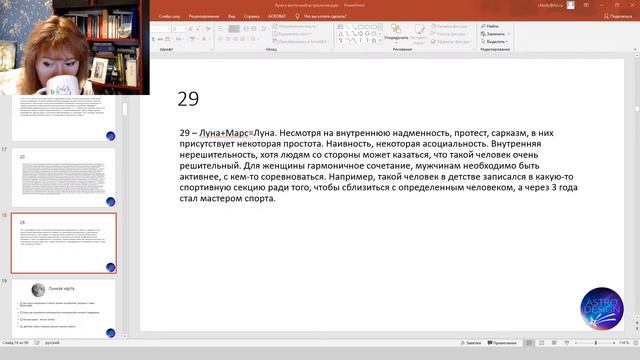The height and width of the screenshot is (360, 640).
Task: Open the Упорядочить arrange menu
Action: pos(396,33)
